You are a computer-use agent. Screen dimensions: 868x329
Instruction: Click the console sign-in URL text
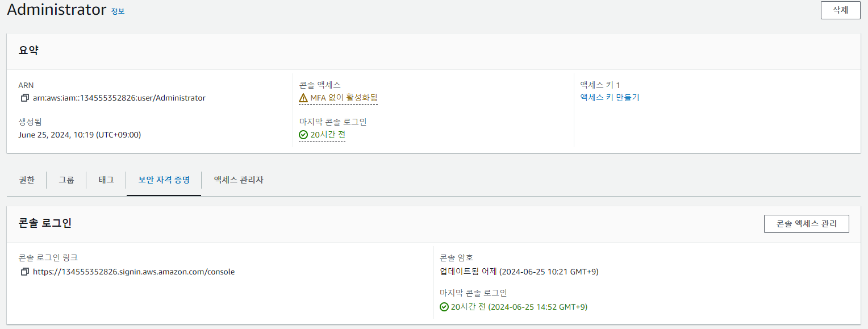click(x=133, y=272)
